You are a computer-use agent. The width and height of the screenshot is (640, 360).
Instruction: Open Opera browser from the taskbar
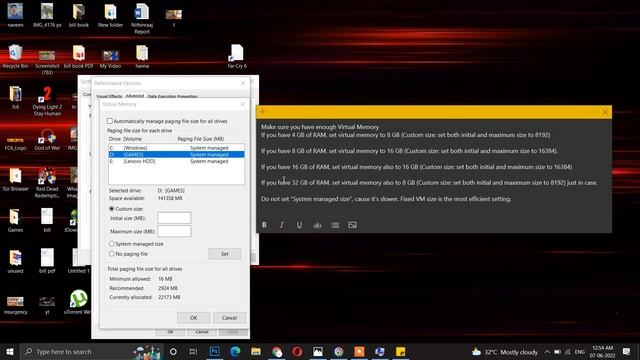pyautogui.click(x=297, y=351)
